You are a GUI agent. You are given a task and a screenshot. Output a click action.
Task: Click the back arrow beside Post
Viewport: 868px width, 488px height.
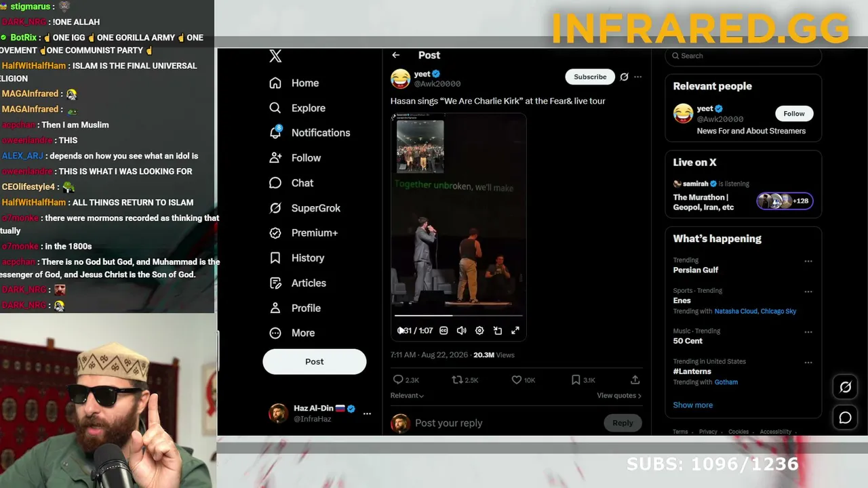(396, 56)
